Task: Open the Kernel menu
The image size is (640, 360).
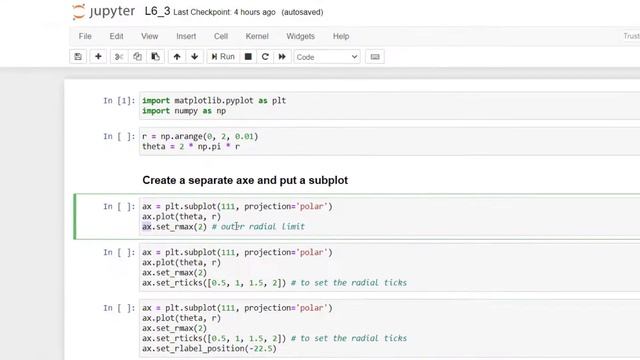Action: coord(257,36)
